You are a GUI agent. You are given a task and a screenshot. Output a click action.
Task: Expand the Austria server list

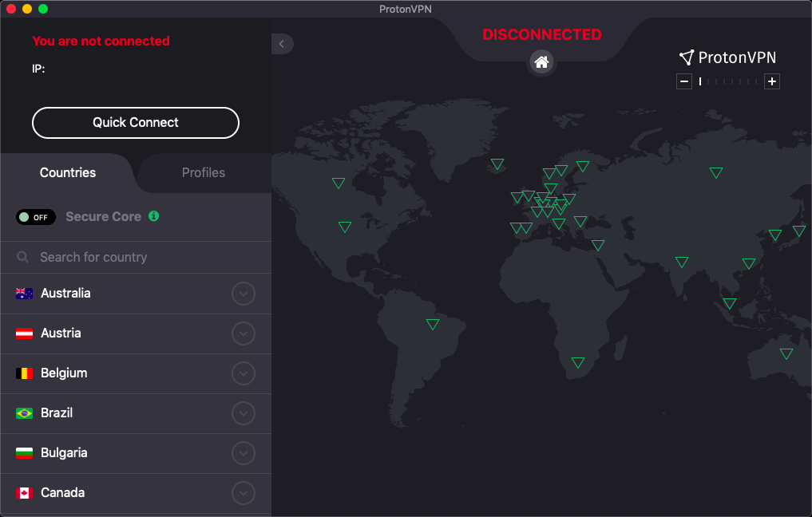click(x=244, y=333)
